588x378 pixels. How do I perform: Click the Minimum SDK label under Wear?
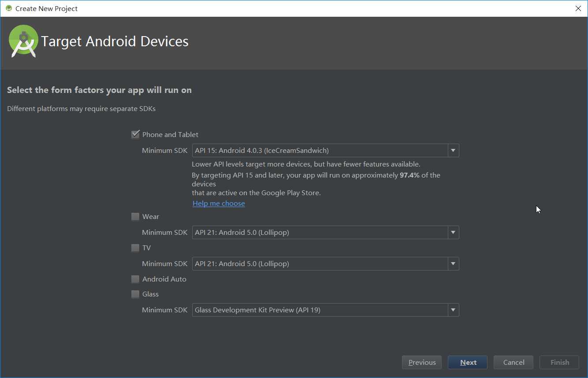pyautogui.click(x=164, y=233)
